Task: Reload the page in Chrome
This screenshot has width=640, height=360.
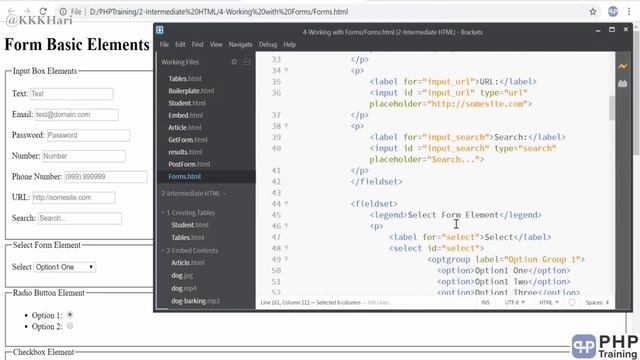Action: point(43,11)
